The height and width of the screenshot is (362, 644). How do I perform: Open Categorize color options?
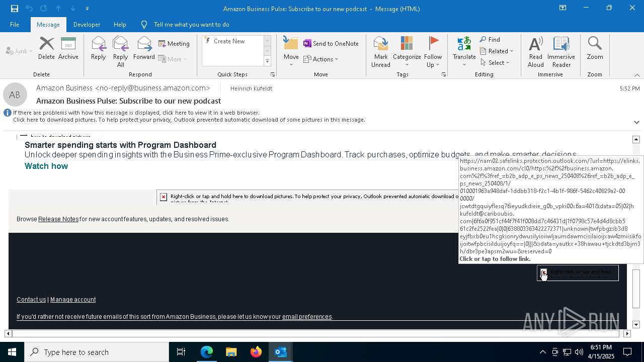click(x=407, y=51)
